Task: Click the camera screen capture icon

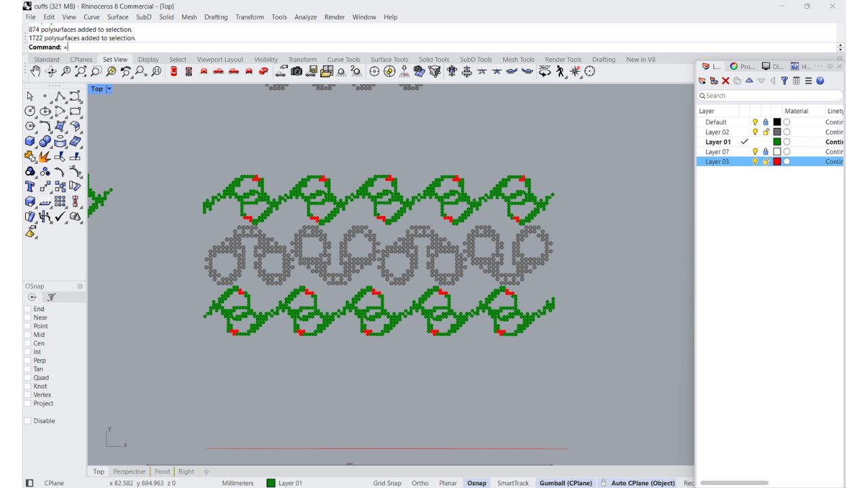Action: click(296, 71)
